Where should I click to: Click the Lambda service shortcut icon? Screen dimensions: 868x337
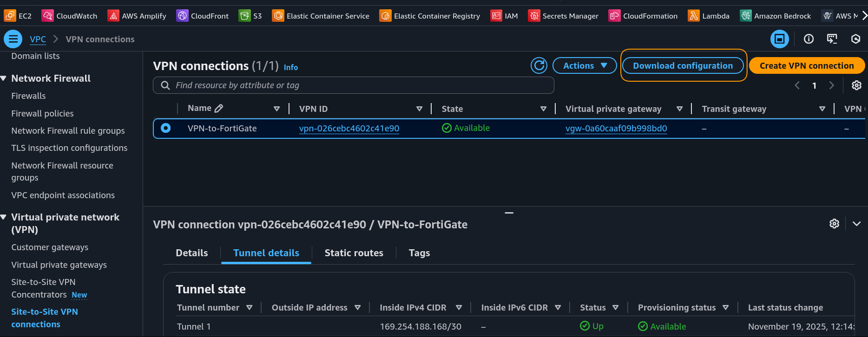coord(693,16)
